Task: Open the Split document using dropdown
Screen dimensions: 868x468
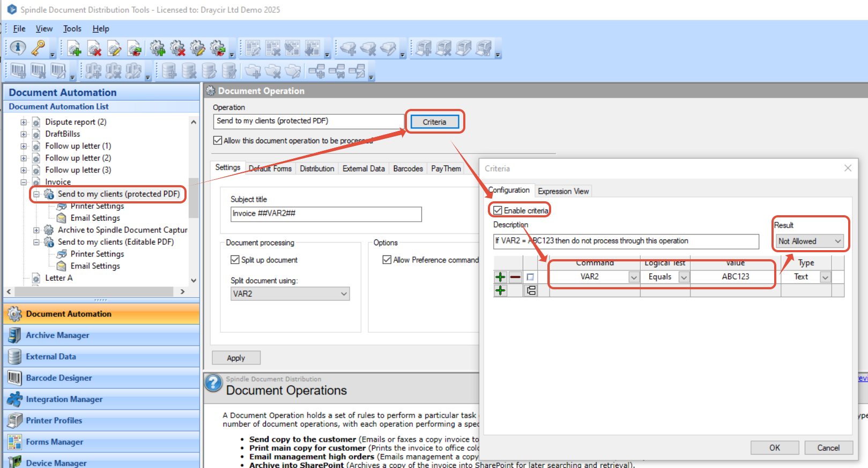Action: [x=290, y=294]
